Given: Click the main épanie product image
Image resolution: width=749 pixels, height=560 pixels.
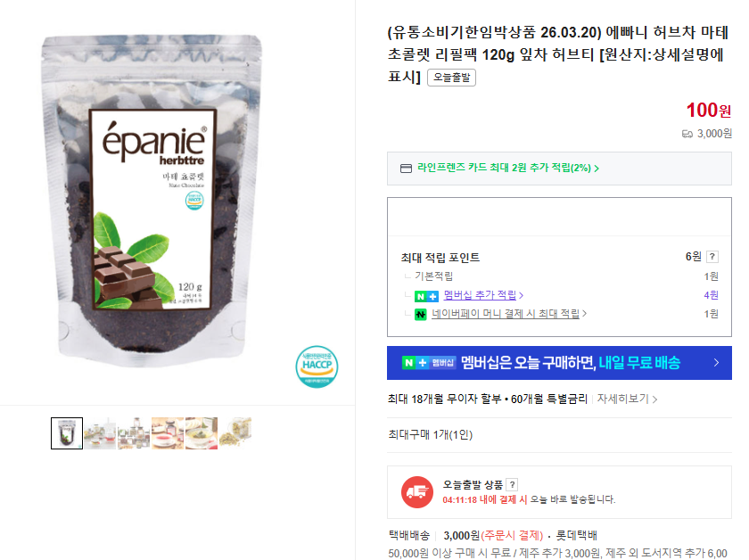Looking at the screenshot, I should coord(152,201).
